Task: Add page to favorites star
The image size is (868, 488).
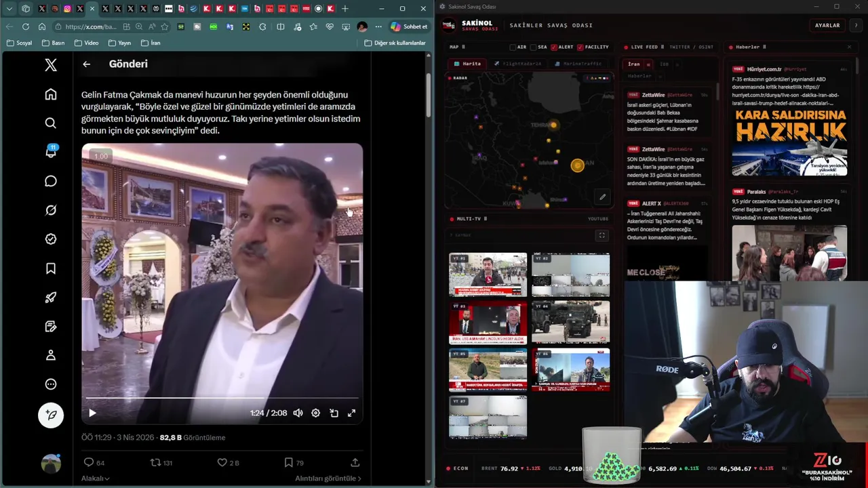Action: (x=165, y=26)
